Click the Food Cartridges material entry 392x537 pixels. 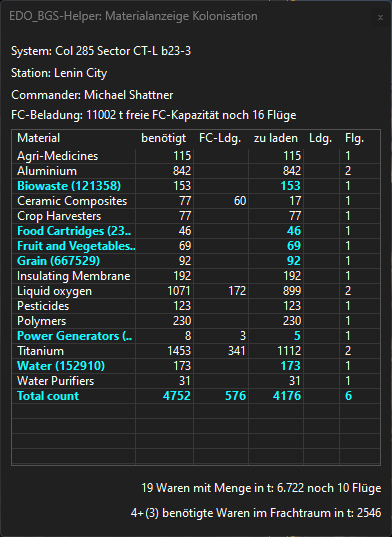tap(74, 231)
